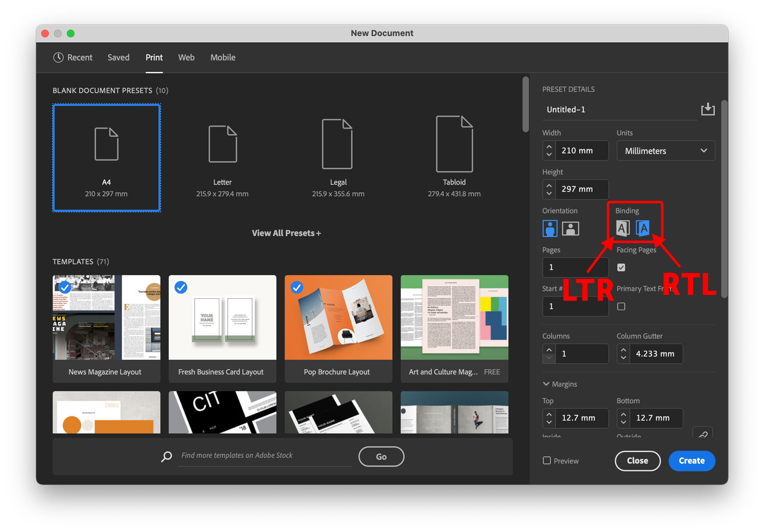Expand presets with View All Presets
Viewport: 764px width, 532px height.
click(286, 233)
